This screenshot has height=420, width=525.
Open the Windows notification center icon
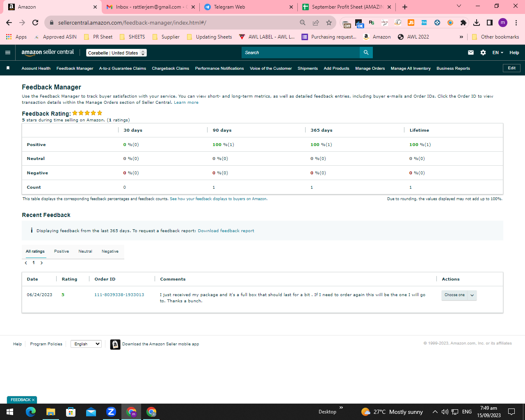point(511,412)
